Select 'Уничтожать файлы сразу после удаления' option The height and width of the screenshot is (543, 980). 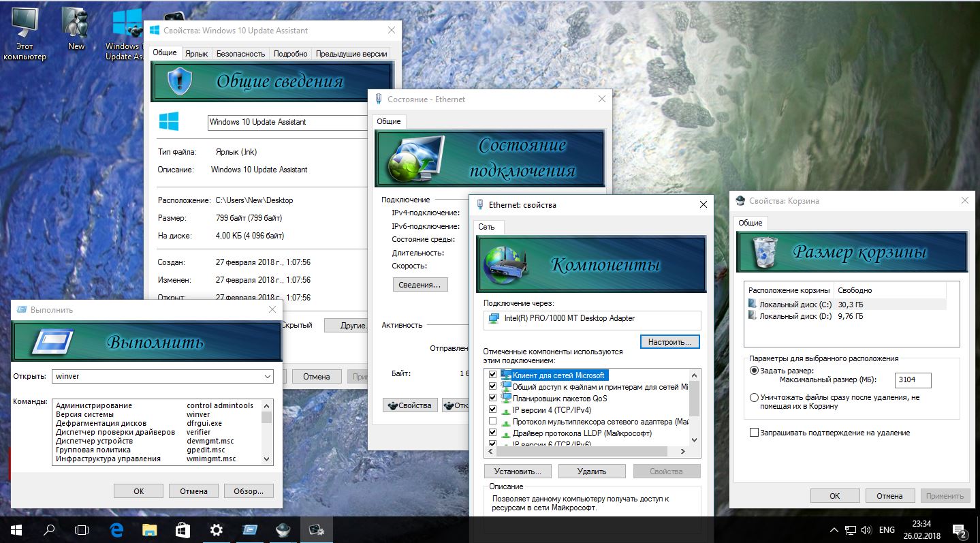(x=754, y=397)
